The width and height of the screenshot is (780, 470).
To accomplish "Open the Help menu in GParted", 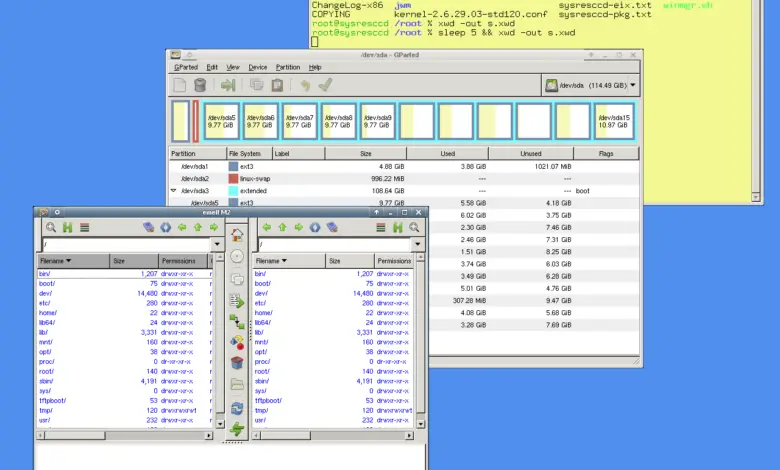I will 315,67.
